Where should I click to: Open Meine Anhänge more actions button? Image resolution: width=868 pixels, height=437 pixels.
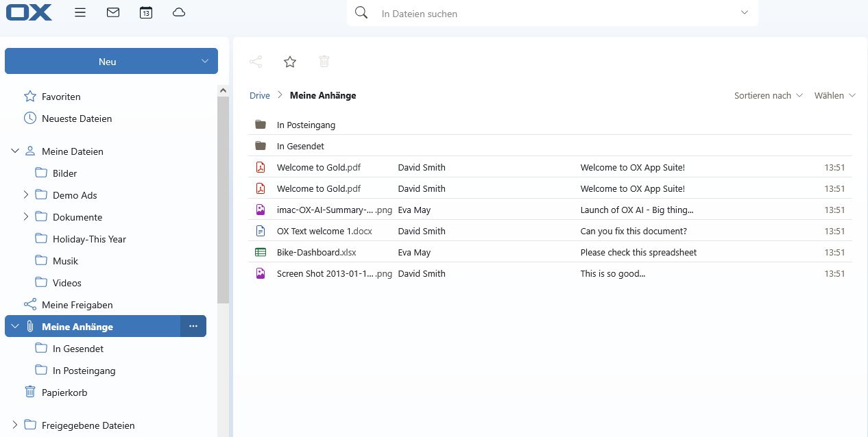[193, 326]
